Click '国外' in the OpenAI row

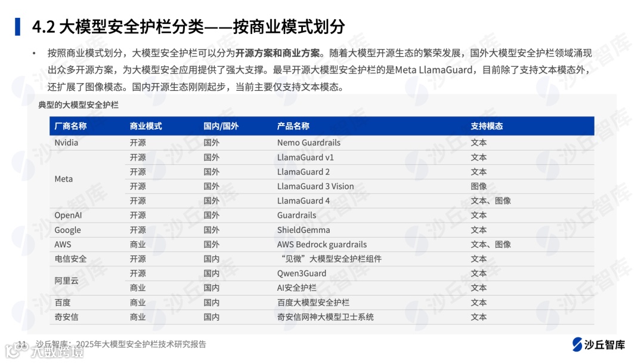[x=212, y=216]
